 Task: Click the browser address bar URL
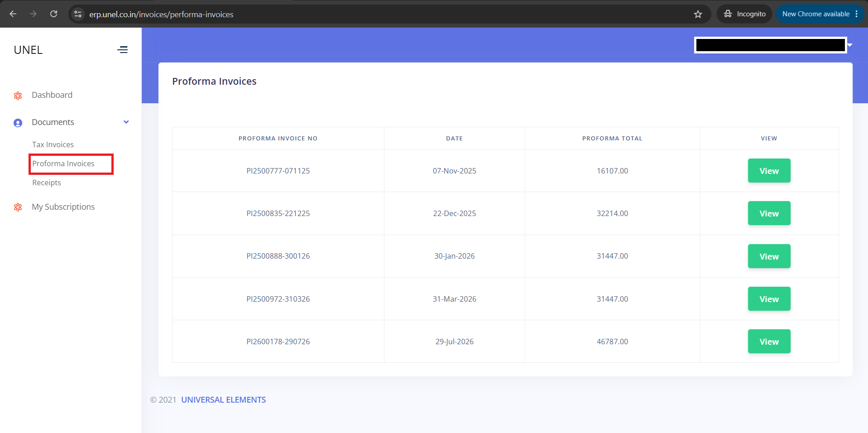[161, 14]
